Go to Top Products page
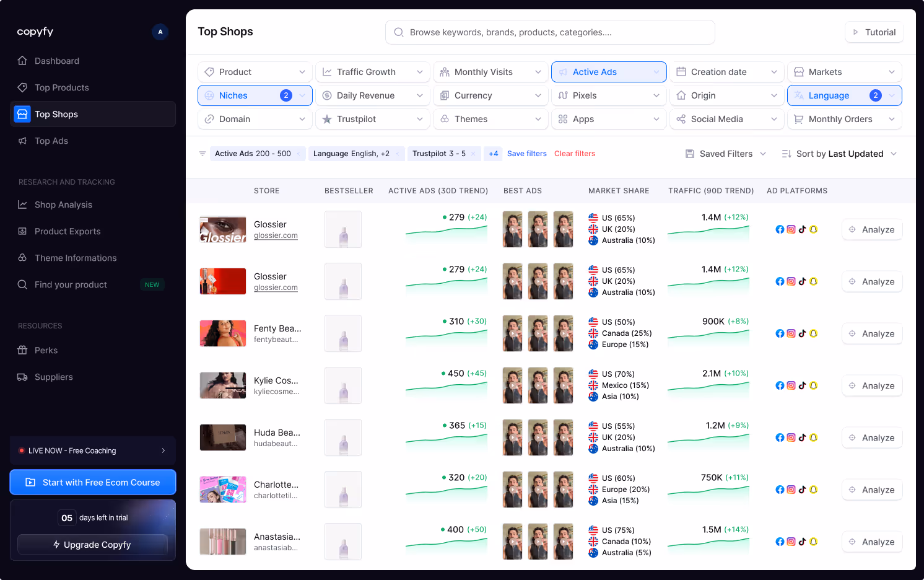 tap(93, 87)
